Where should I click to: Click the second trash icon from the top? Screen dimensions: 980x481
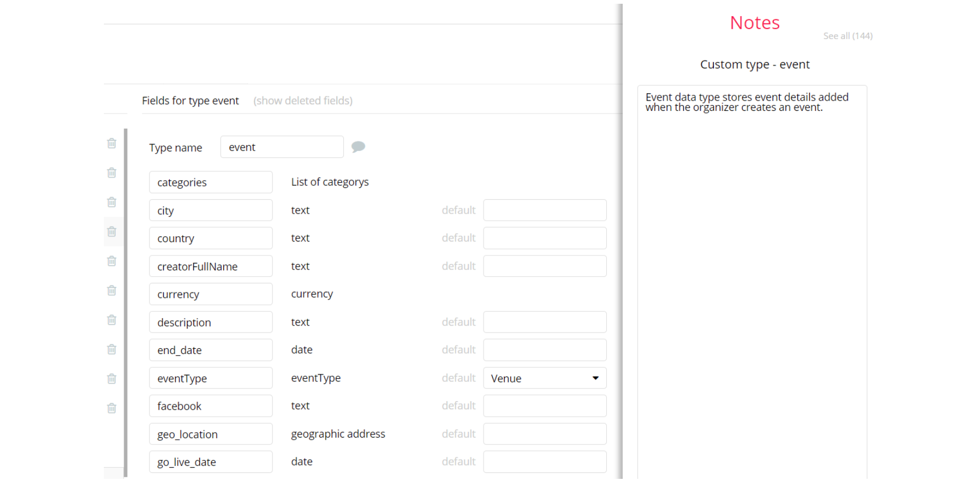[111, 172]
